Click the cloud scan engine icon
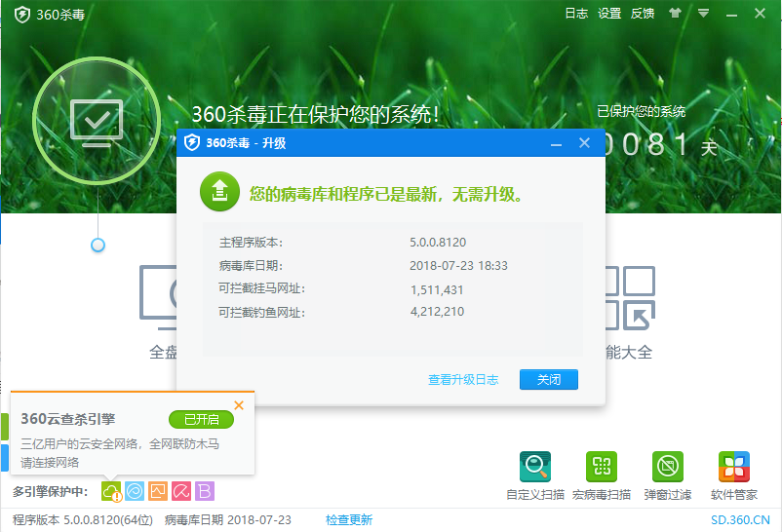Screen dimensions: 782x532 pyautogui.click(x=111, y=492)
